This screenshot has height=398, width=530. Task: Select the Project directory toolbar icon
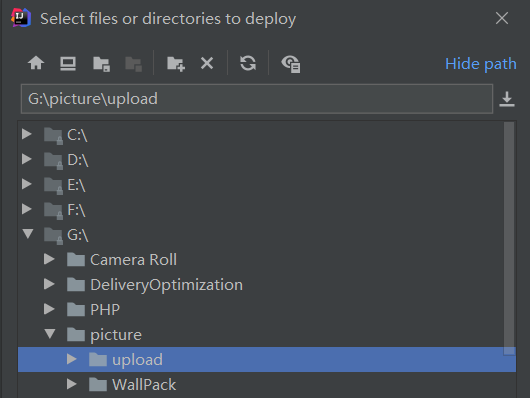(x=101, y=64)
